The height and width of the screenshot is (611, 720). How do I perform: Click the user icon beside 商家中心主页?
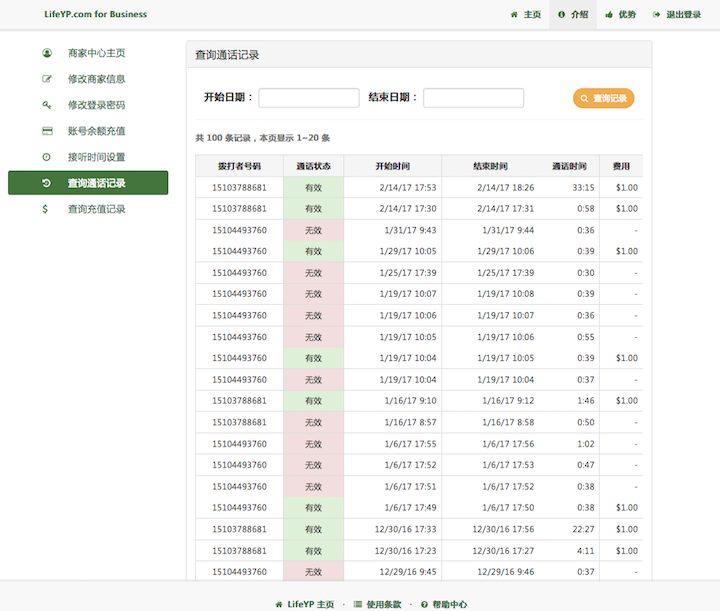pos(47,53)
